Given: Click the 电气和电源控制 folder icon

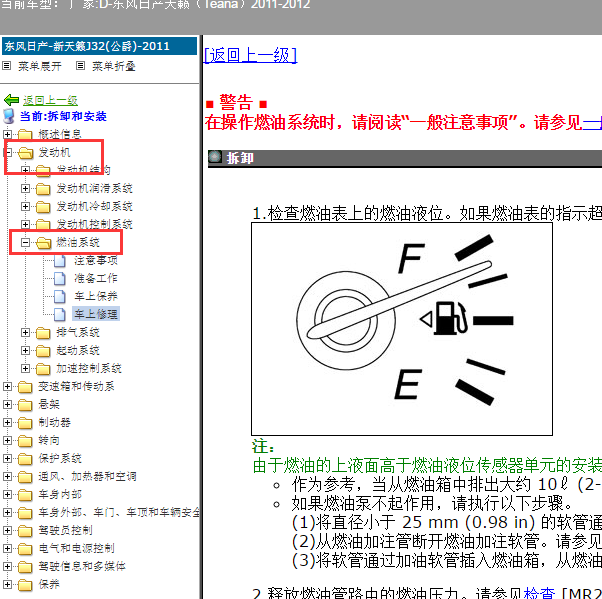Looking at the screenshot, I should point(25,549).
